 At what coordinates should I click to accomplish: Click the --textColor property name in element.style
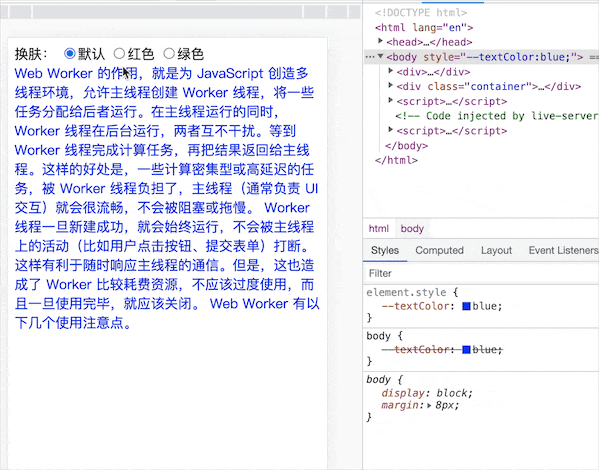pos(415,306)
